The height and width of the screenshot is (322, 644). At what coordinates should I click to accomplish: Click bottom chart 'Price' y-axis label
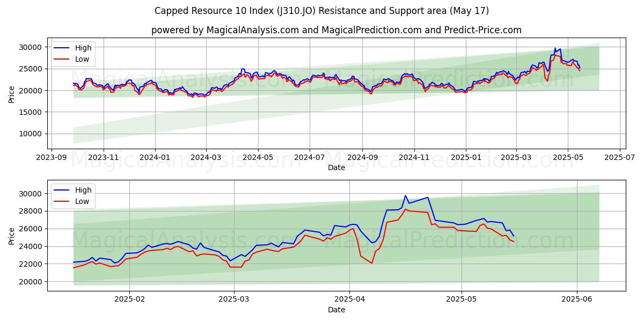12,236
